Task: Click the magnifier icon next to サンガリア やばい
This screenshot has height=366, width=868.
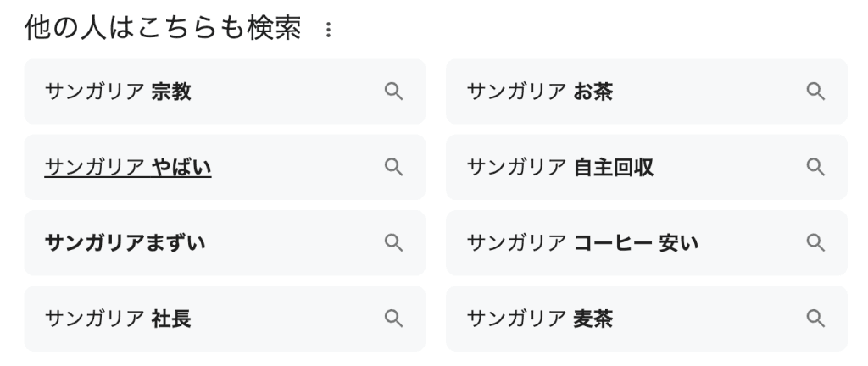Action: coord(393,167)
